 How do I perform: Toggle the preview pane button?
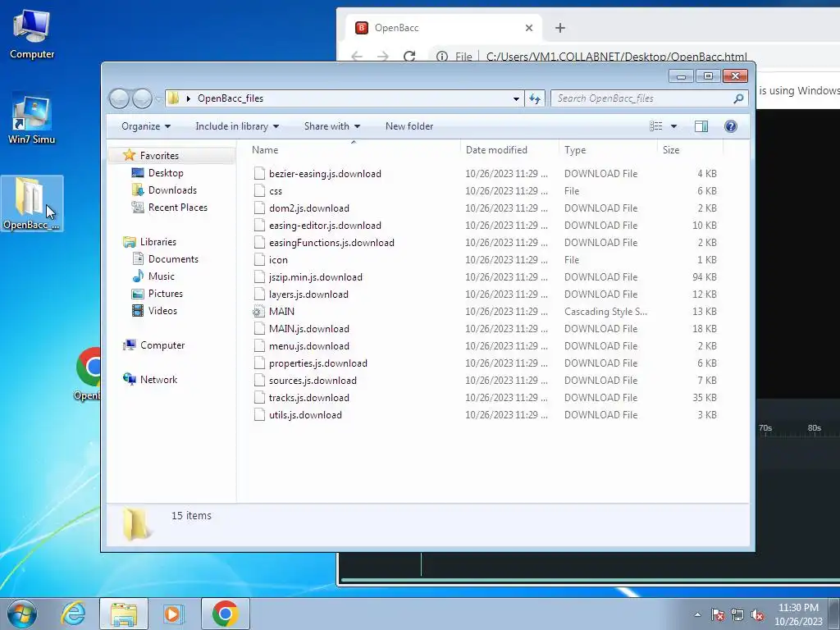(x=701, y=126)
